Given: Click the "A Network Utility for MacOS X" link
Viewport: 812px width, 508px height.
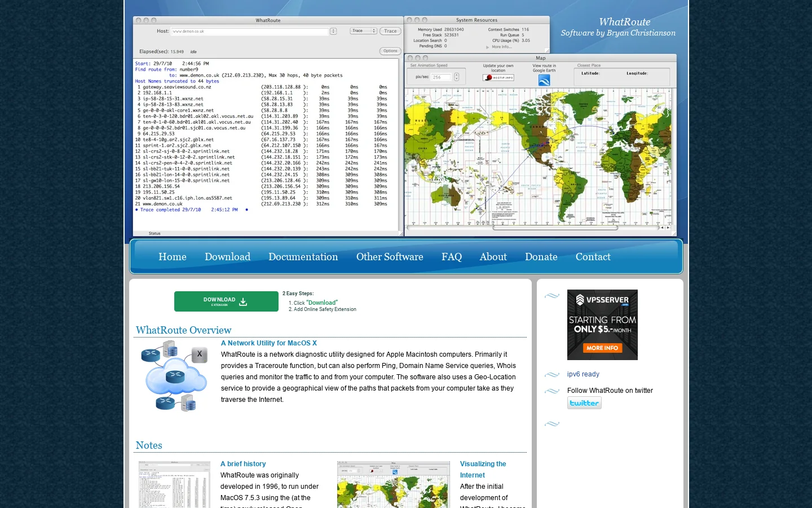Looking at the screenshot, I should [x=269, y=343].
